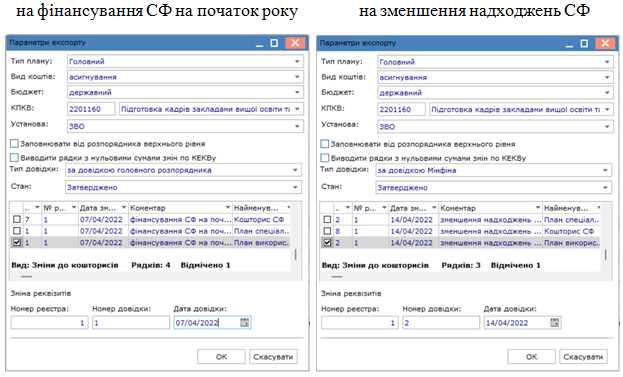Check the Кошторис СФ row in left dialog
The width and height of the screenshot is (623, 377).
[17, 219]
